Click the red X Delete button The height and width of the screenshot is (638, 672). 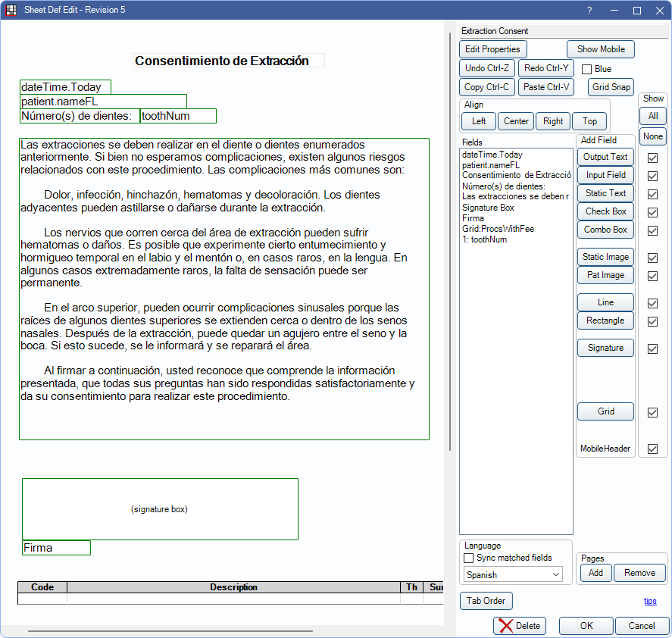(x=519, y=626)
